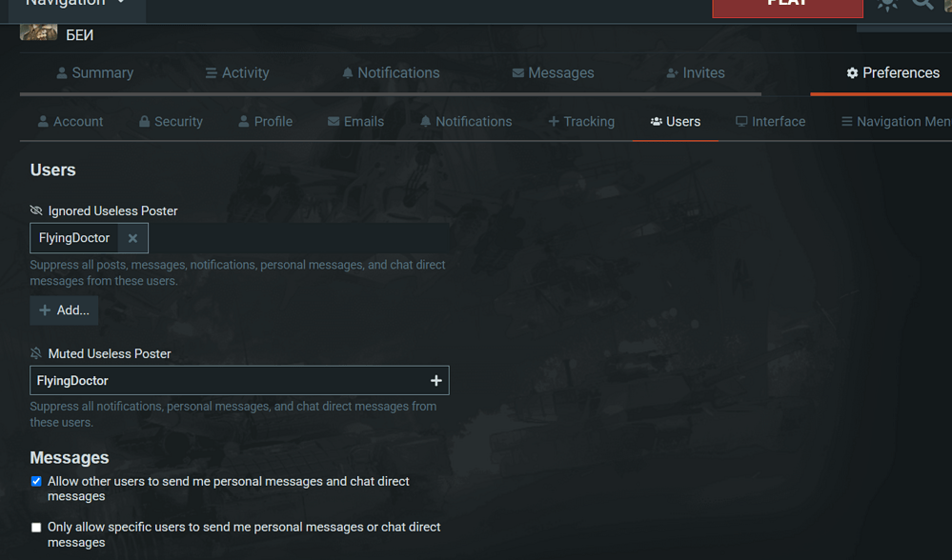Click the Muted Useless Poster input field
Image resolution: width=952 pixels, height=560 pixels.
click(x=191, y=380)
